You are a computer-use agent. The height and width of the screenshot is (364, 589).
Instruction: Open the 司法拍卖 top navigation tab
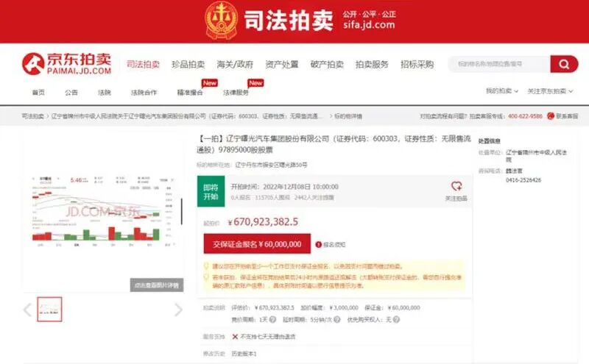coord(143,64)
